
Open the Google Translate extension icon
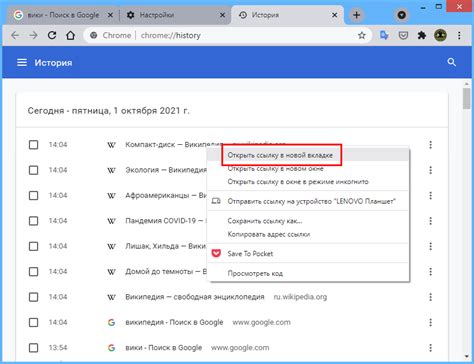click(384, 35)
